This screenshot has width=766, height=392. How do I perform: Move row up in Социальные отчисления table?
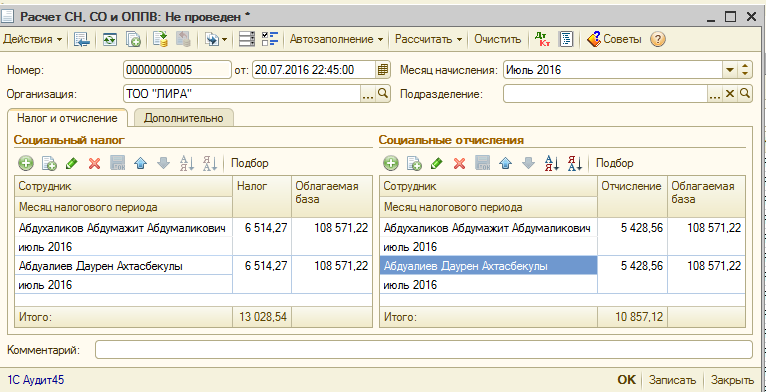pos(505,163)
